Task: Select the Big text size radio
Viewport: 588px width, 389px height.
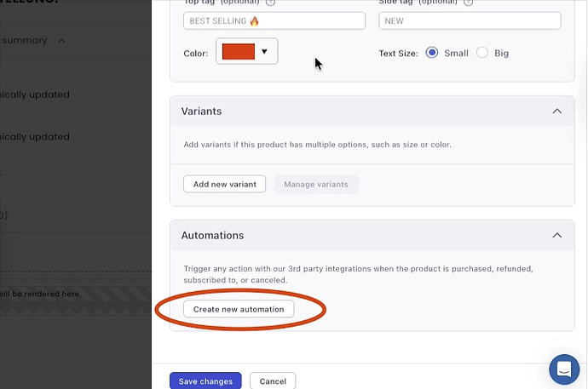Action: click(x=482, y=53)
